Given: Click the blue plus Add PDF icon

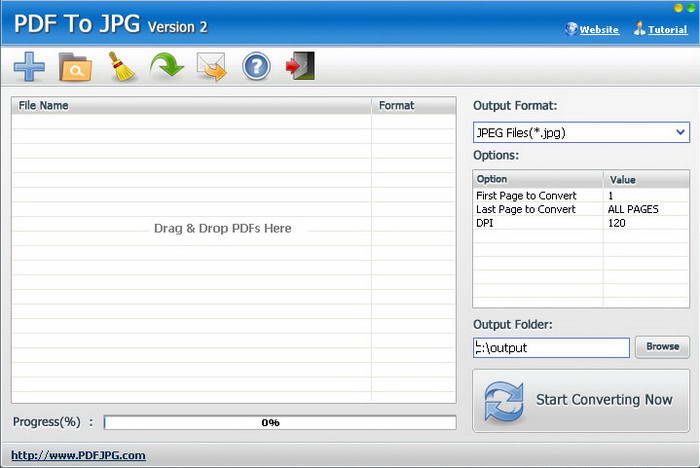Looking at the screenshot, I should [x=29, y=67].
